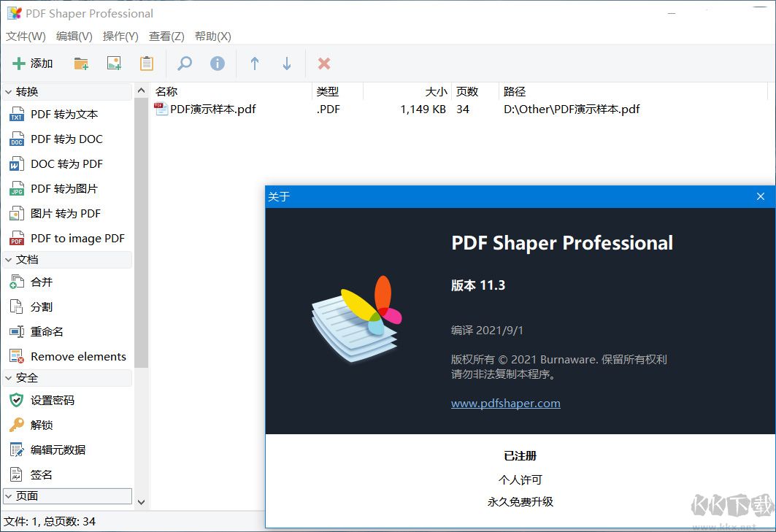Image resolution: width=776 pixels, height=532 pixels.
Task: Click the move down arrow toolbar icon
Action: [x=287, y=63]
